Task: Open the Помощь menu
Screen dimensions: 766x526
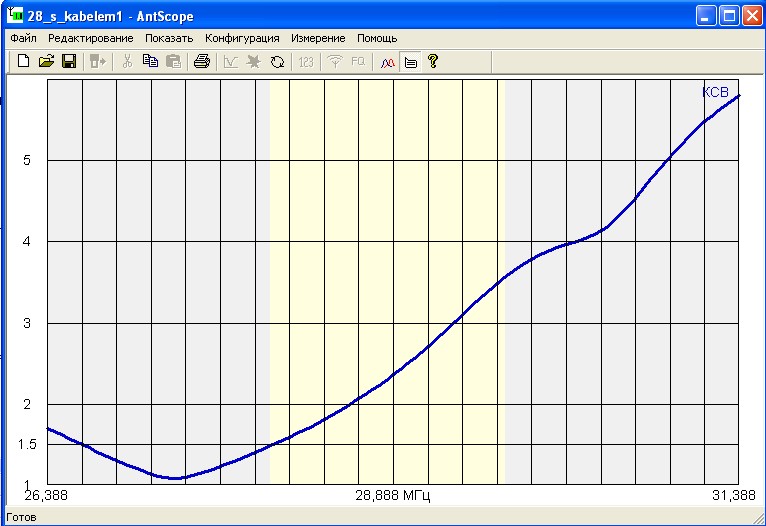Action: pos(377,38)
